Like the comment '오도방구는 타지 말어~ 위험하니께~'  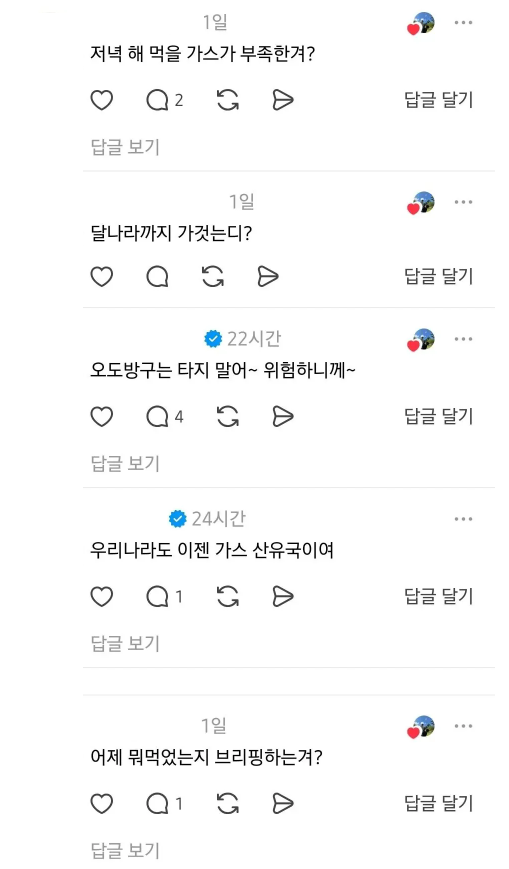coord(101,417)
